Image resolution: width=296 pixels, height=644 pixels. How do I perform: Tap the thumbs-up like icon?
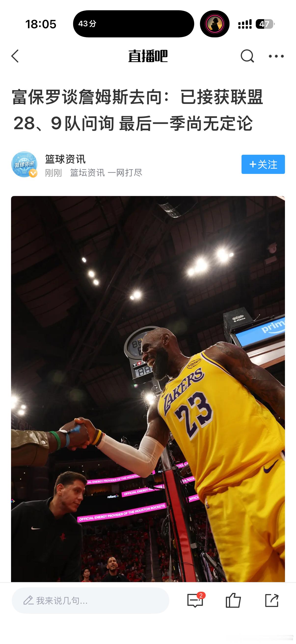233,600
